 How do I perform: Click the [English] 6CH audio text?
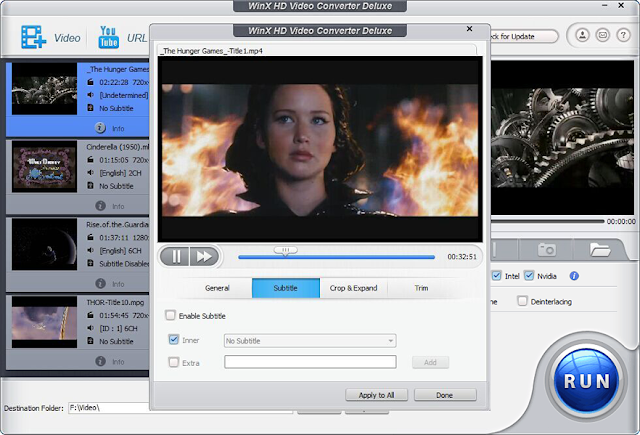coord(120,251)
